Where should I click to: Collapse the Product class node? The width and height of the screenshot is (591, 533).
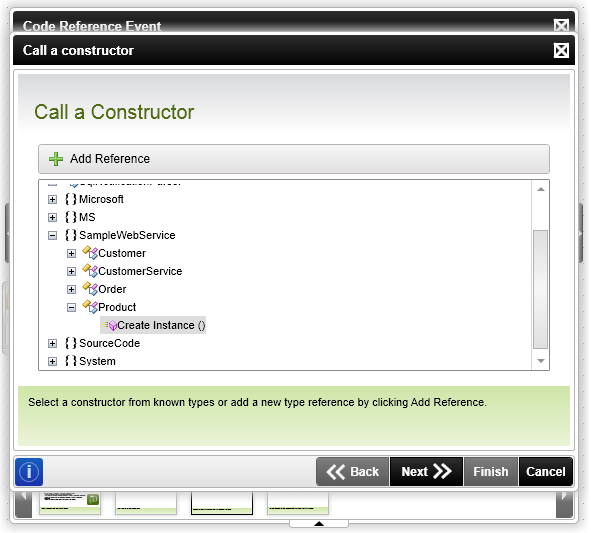coord(71,308)
